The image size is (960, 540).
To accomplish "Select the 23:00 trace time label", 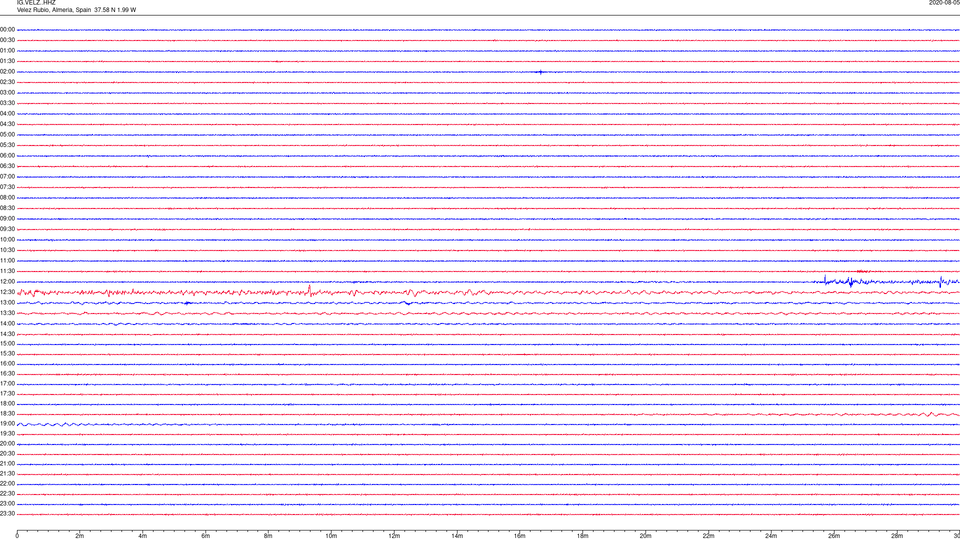I will tap(7, 504).
